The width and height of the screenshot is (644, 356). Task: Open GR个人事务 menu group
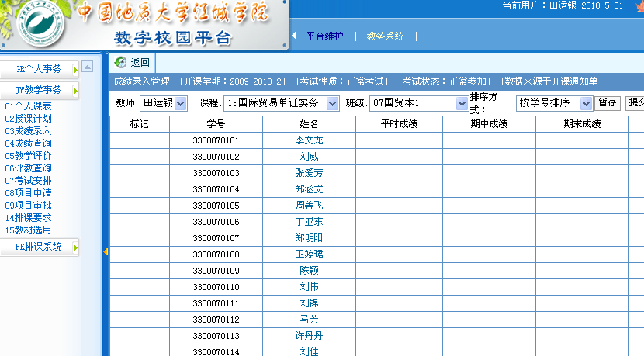point(38,69)
